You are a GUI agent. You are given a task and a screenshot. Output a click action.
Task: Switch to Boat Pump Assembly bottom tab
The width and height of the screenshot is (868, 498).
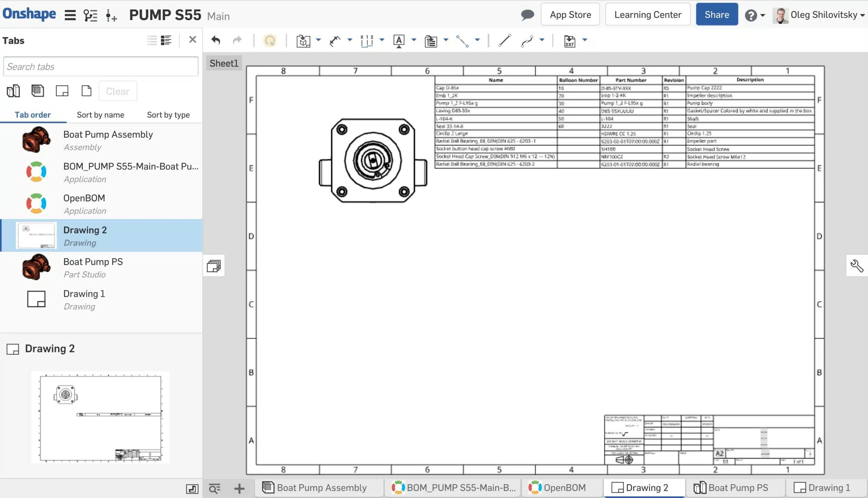click(318, 488)
